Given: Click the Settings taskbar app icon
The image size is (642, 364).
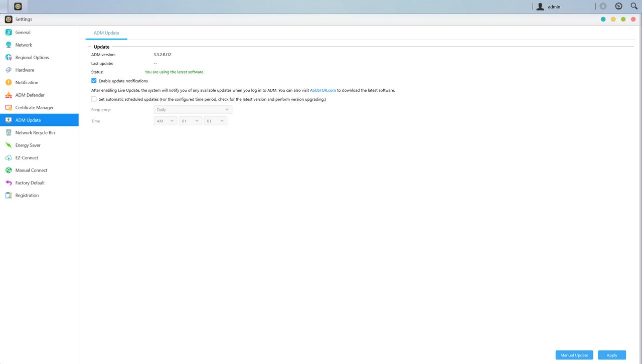Looking at the screenshot, I should [x=18, y=7].
